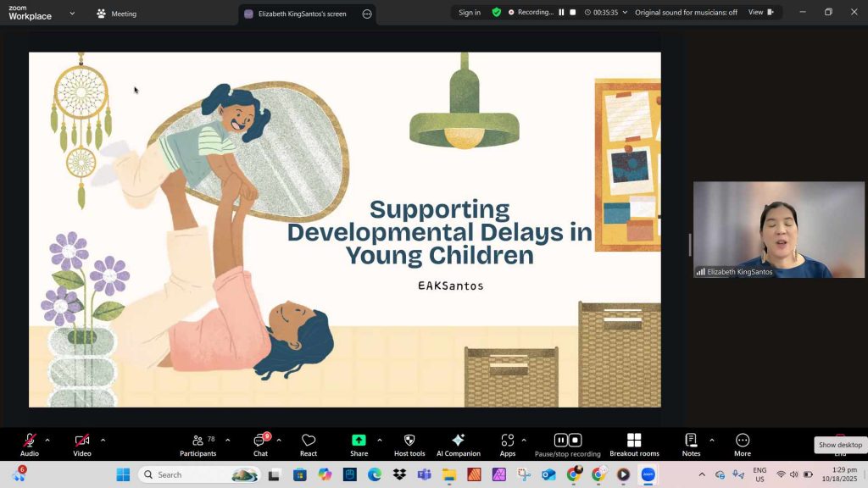
Task: Launch the AI Companion
Action: pos(458,445)
